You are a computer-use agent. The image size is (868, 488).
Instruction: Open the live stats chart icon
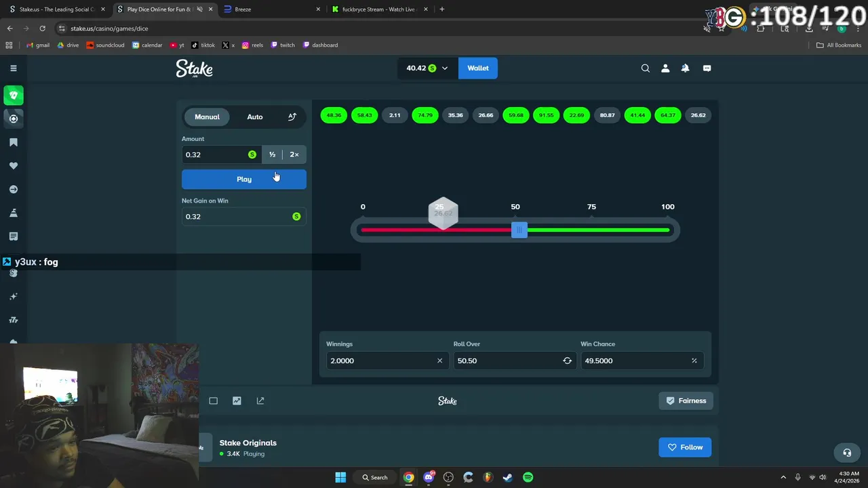tap(237, 401)
